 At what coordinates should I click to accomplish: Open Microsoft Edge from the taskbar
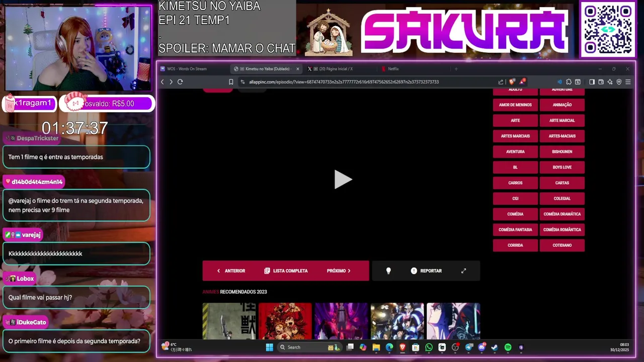point(389,347)
